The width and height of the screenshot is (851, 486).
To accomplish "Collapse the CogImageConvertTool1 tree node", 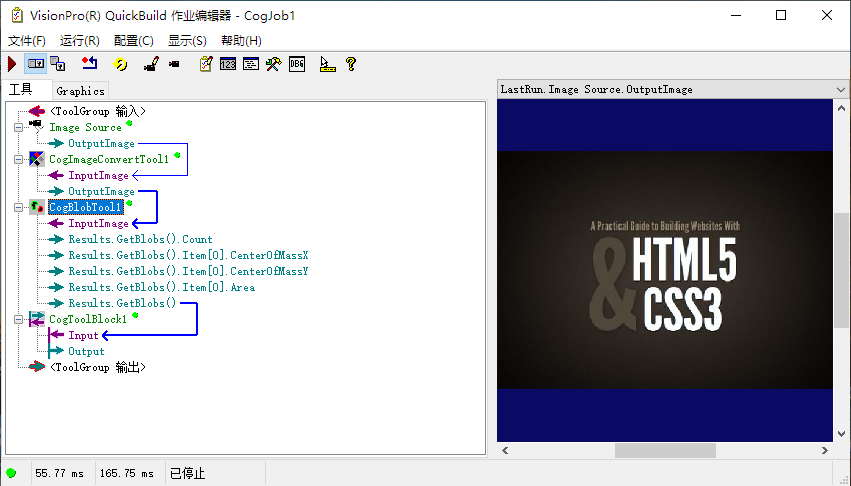I will tap(18, 159).
